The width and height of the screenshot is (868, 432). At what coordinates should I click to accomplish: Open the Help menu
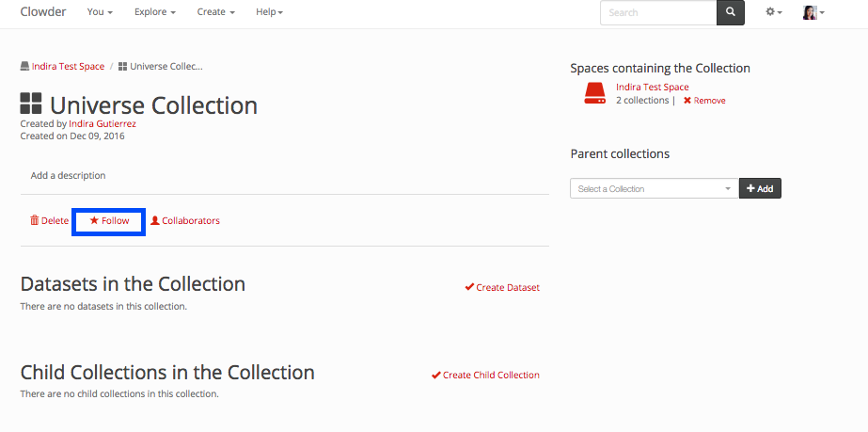pos(269,12)
